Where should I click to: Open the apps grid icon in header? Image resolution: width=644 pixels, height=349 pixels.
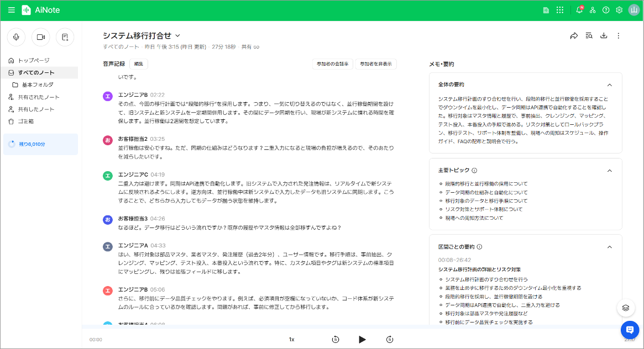coord(560,10)
